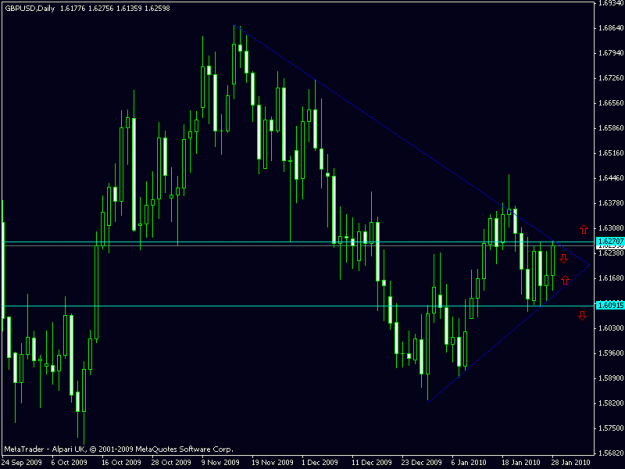Select the upper teal horizontal line at 1.62707
625x469 pixels.
(298, 242)
